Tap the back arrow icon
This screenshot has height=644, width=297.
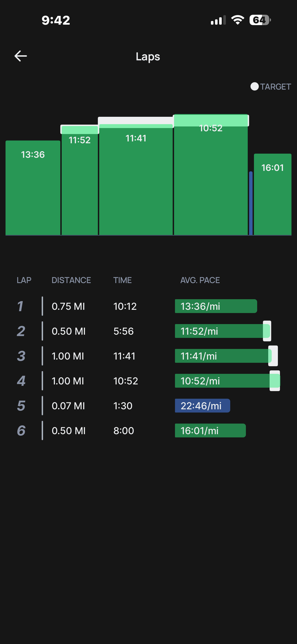coord(21,56)
